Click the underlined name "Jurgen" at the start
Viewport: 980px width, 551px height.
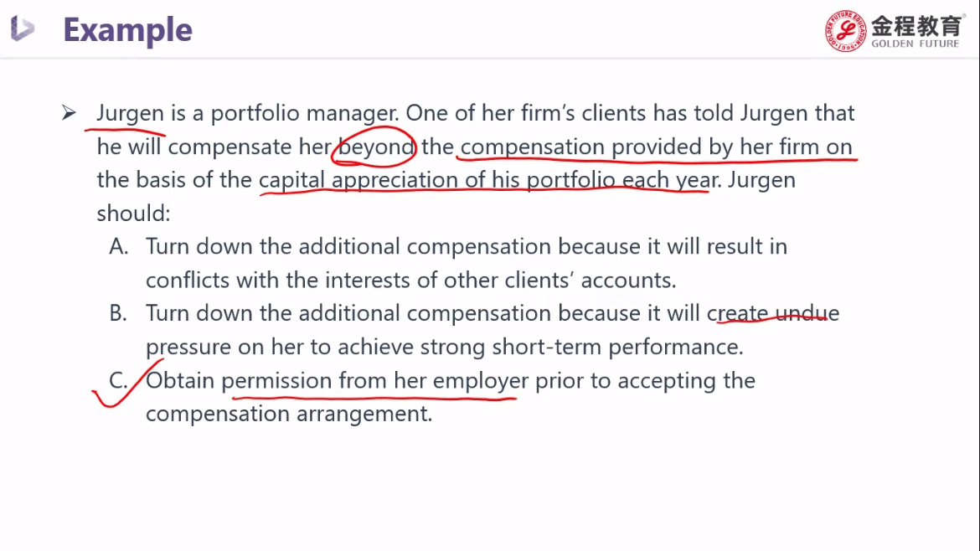130,114
